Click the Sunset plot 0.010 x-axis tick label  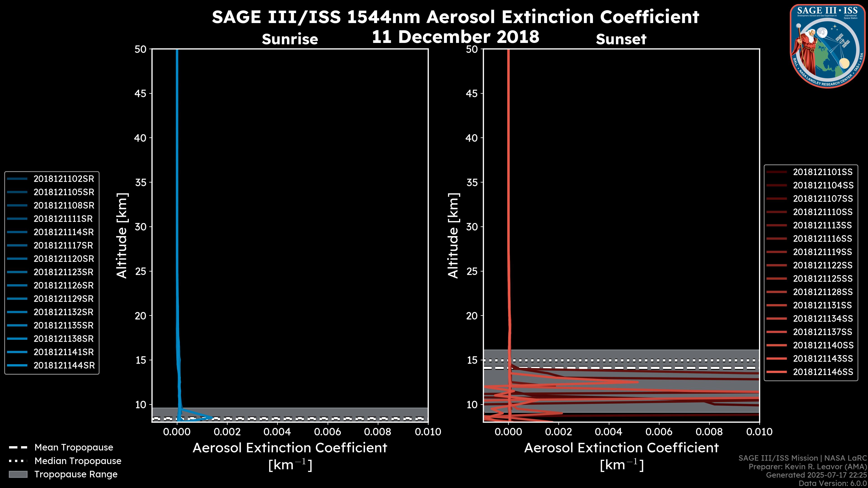click(x=759, y=432)
